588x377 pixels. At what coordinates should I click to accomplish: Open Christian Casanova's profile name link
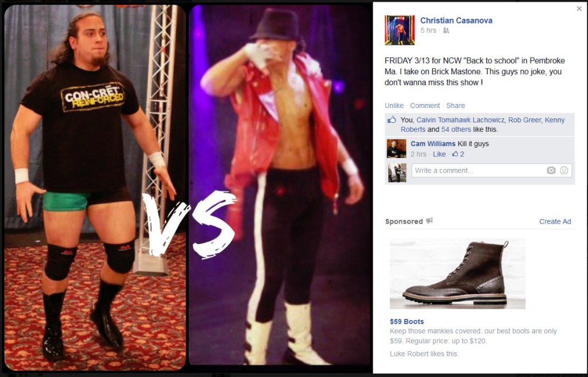pos(457,21)
